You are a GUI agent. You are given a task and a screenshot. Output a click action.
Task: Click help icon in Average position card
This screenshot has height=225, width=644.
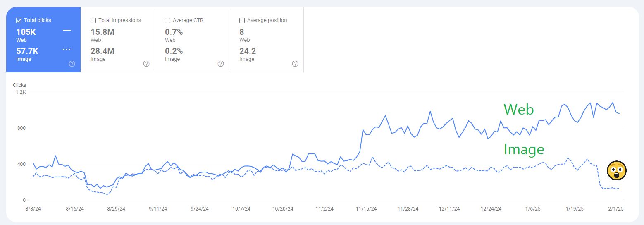(295, 64)
